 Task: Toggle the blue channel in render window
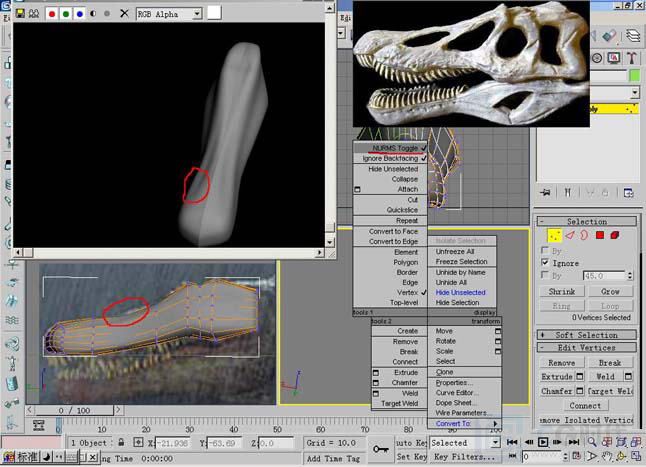80,14
